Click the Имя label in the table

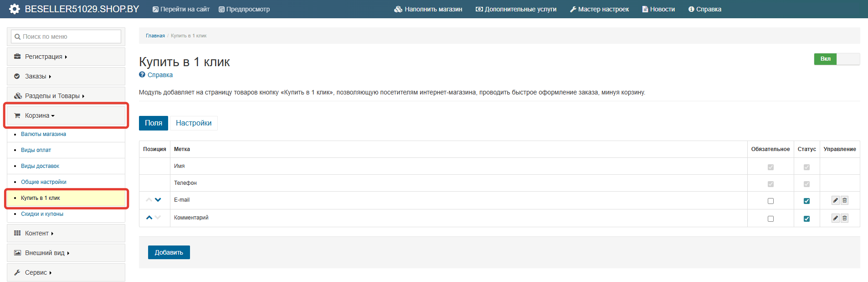[x=179, y=166]
